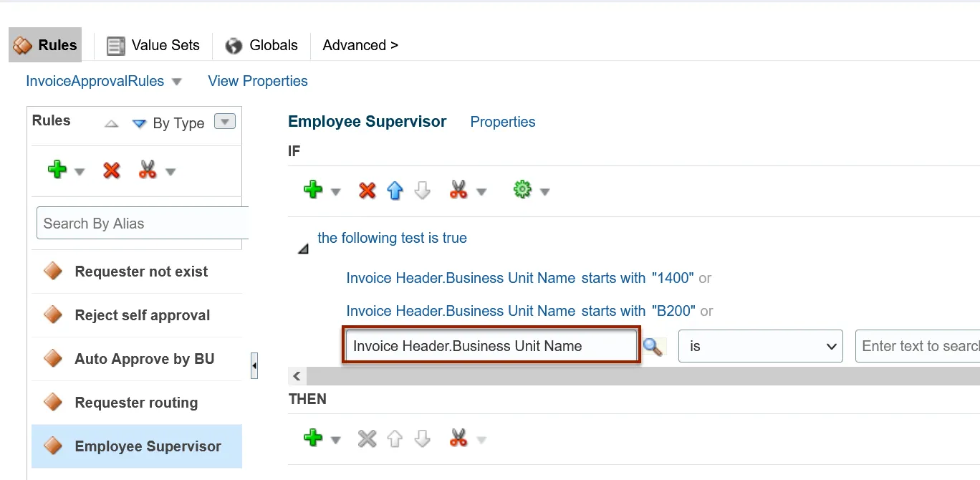This screenshot has width=980, height=480.
Task: Click the Search By Alias field
Action: (x=143, y=224)
